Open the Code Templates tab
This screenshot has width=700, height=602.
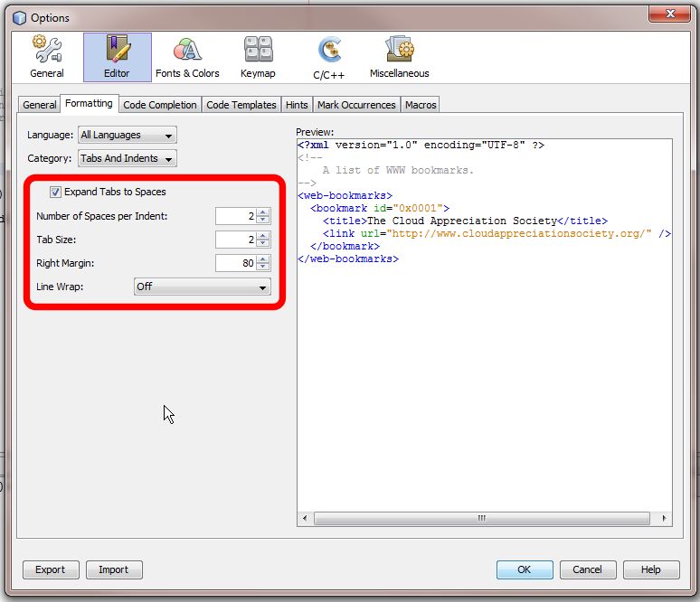[x=241, y=105]
